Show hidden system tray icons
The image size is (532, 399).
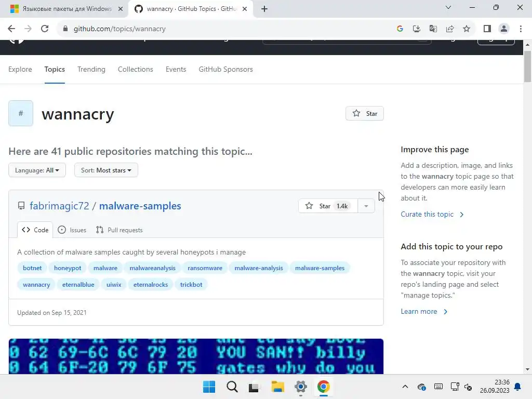coord(405,387)
